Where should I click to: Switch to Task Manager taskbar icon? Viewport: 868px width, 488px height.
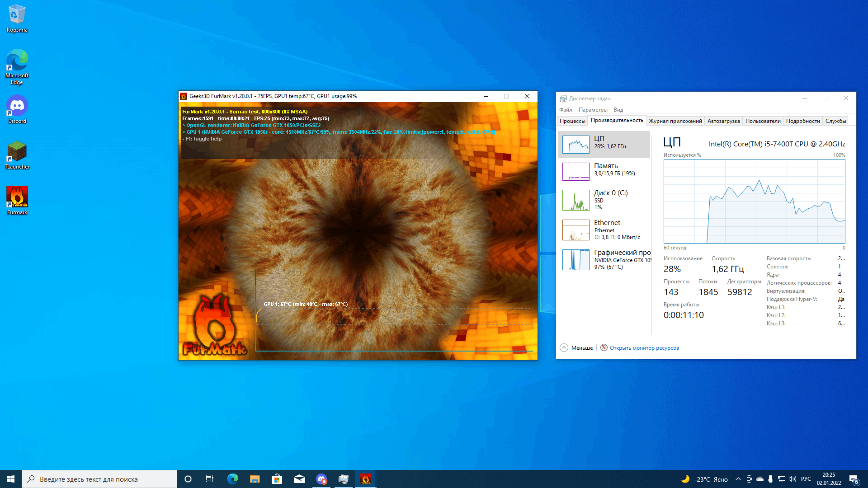pos(344,479)
